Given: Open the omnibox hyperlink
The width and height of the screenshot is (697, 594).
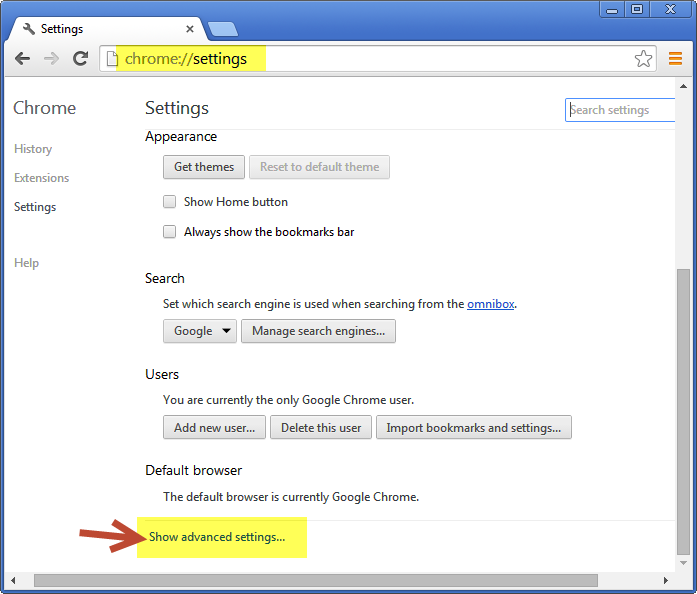Looking at the screenshot, I should [491, 304].
